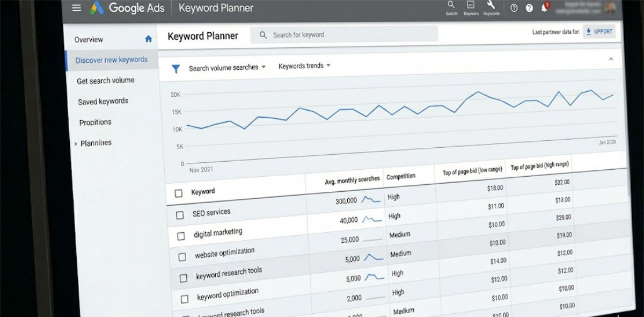Check the SEO services keyword checkbox
Viewport: 644px width, 317px height.
180,214
